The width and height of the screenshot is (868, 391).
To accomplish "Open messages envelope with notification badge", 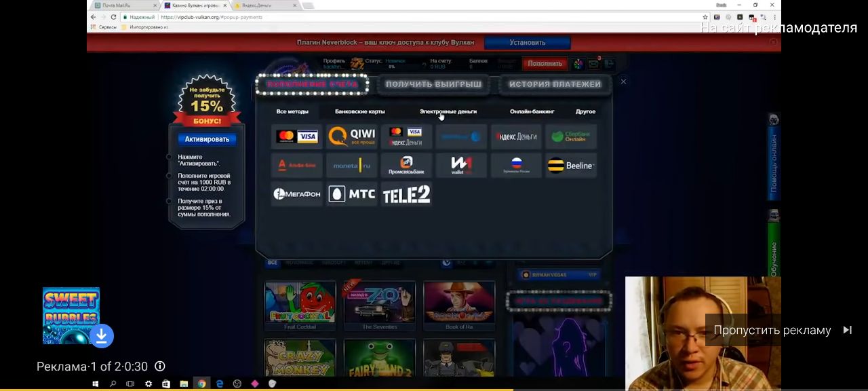I will click(x=593, y=64).
